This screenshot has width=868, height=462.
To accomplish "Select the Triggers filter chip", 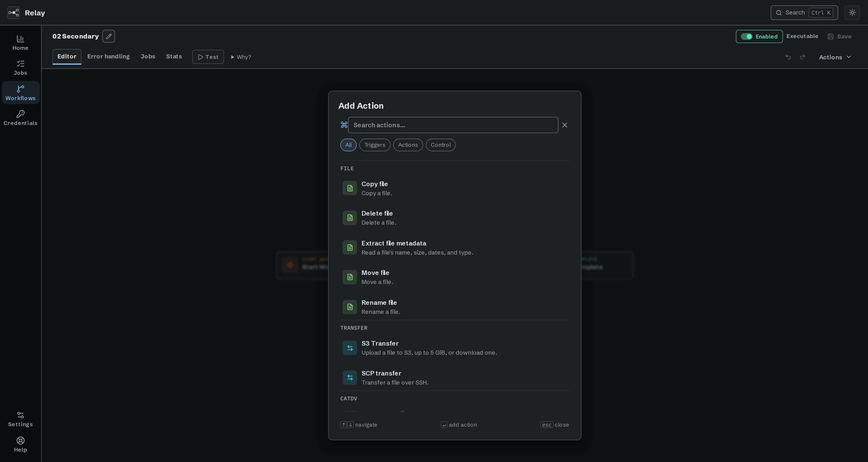I will [375, 145].
